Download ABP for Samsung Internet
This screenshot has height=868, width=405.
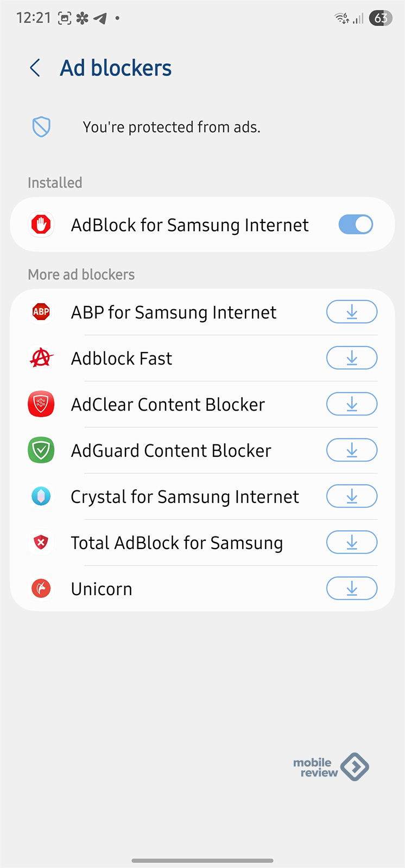click(352, 312)
